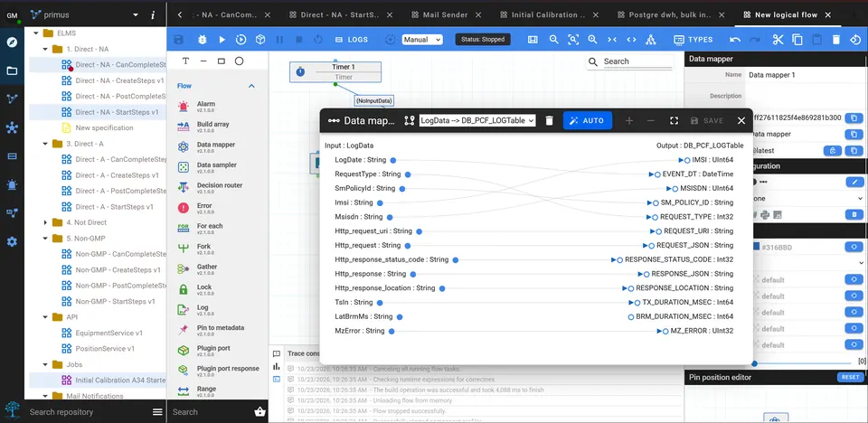Click the copy icon in main toolbar
The height and width of the screenshot is (423, 868).
click(x=797, y=40)
